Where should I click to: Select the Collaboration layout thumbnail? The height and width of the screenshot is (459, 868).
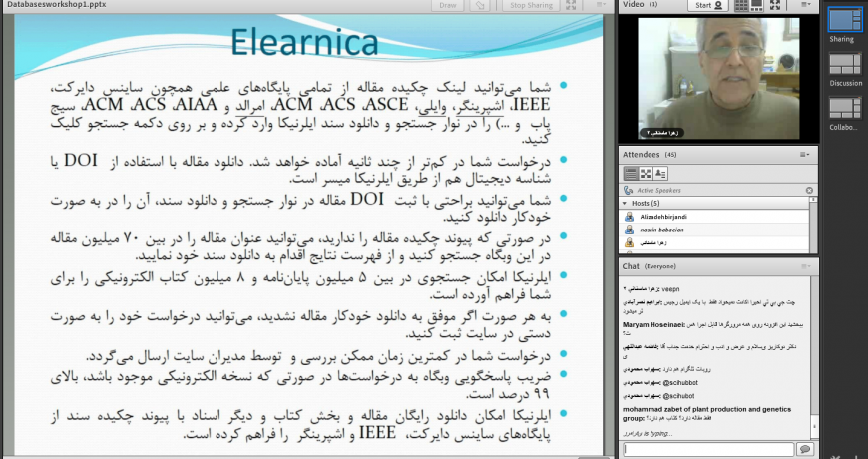pyautogui.click(x=844, y=108)
